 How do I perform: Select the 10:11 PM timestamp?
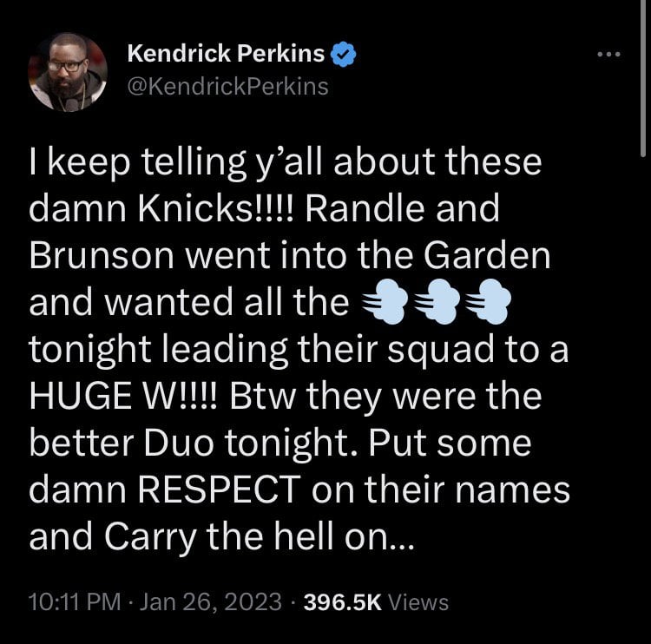(75, 601)
